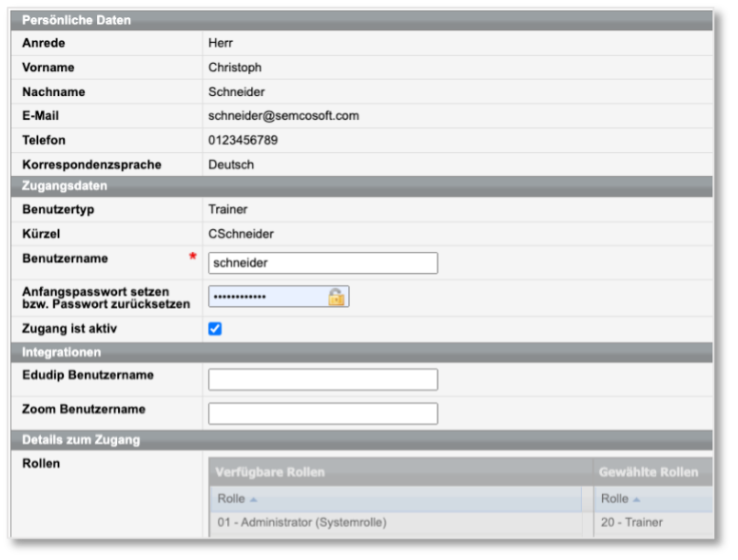Click the Gewählte Rollen panel header
The image size is (738, 560).
pos(648,473)
